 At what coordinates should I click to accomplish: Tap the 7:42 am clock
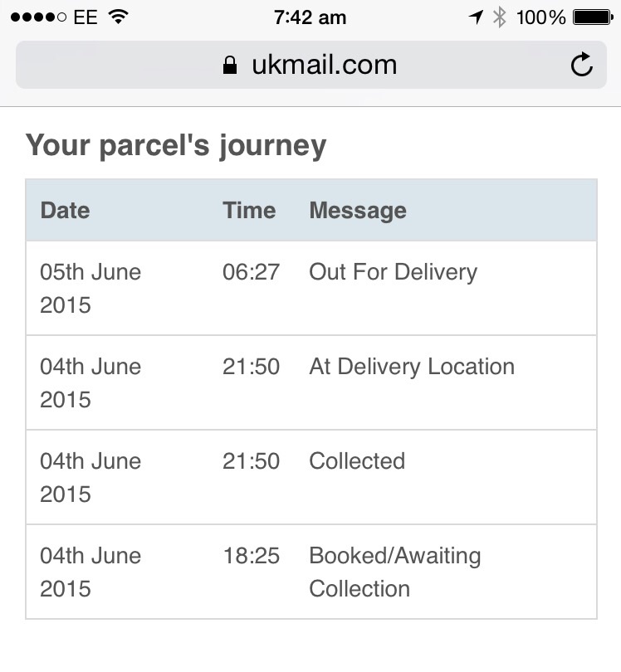coord(310,17)
